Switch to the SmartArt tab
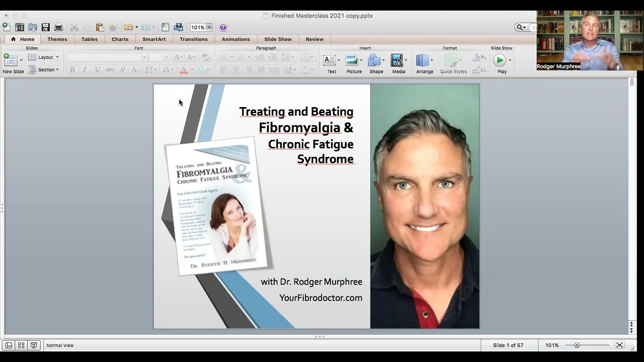The width and height of the screenshot is (644, 362). [x=154, y=39]
